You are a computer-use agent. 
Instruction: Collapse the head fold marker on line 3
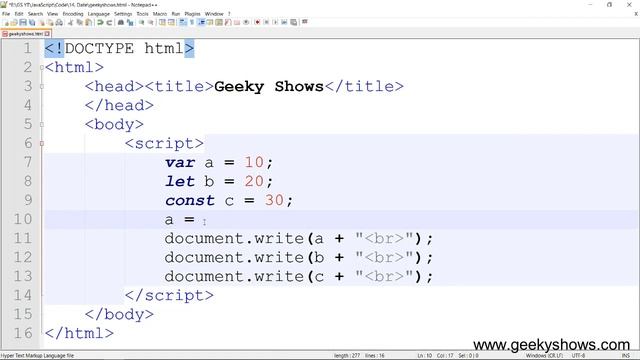pos(42,87)
